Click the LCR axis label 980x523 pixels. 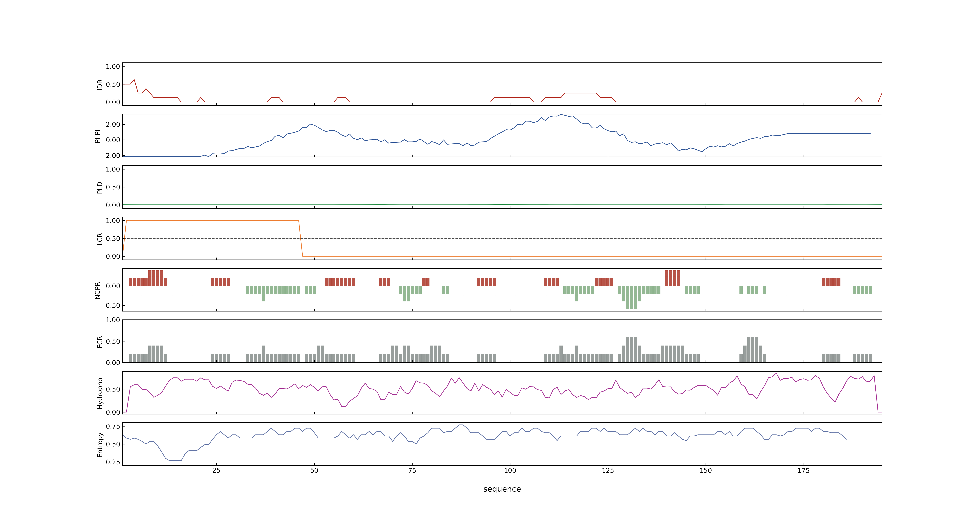click(x=100, y=239)
